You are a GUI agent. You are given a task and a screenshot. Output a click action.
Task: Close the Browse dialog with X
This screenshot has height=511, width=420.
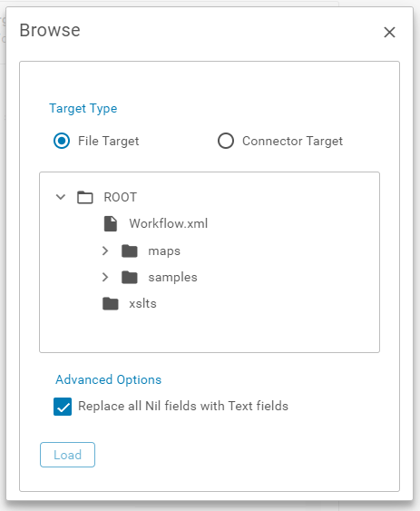pyautogui.click(x=389, y=33)
